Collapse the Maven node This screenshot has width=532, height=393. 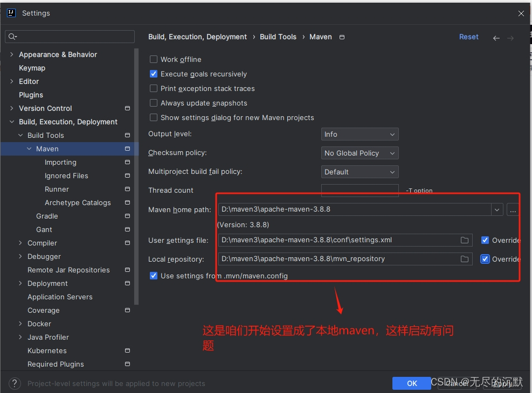(29, 149)
